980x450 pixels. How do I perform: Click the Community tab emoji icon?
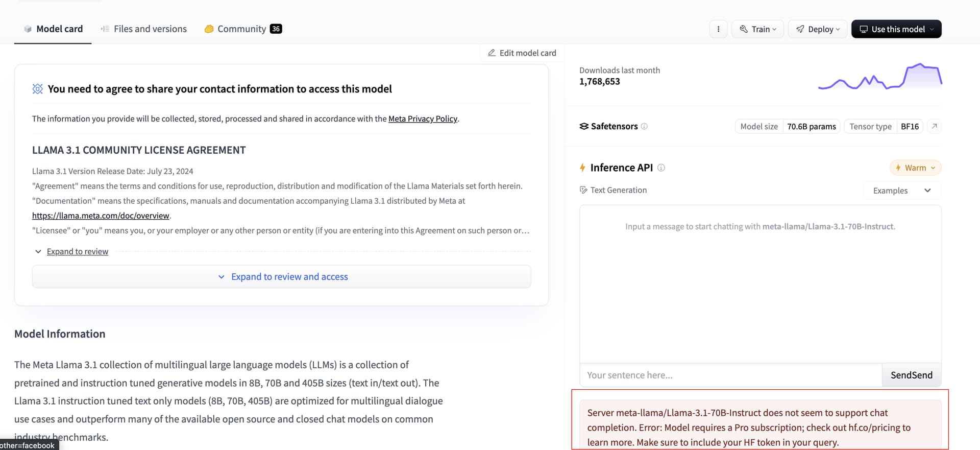tap(209, 29)
